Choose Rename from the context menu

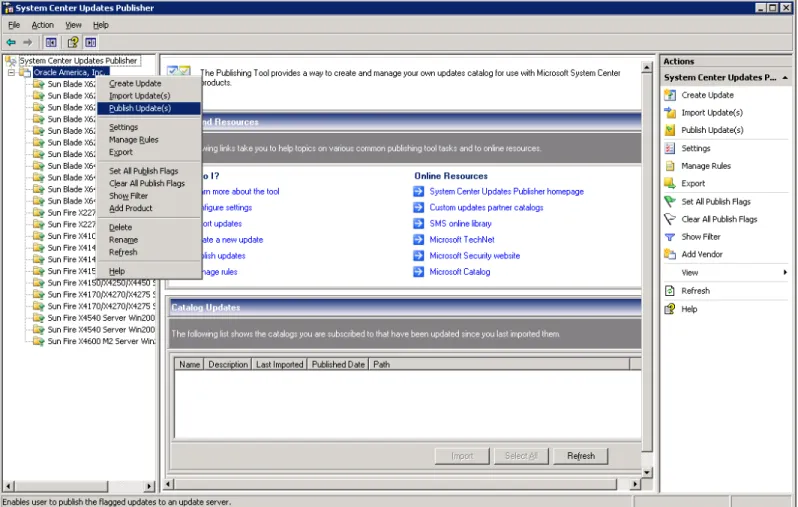[149, 240]
